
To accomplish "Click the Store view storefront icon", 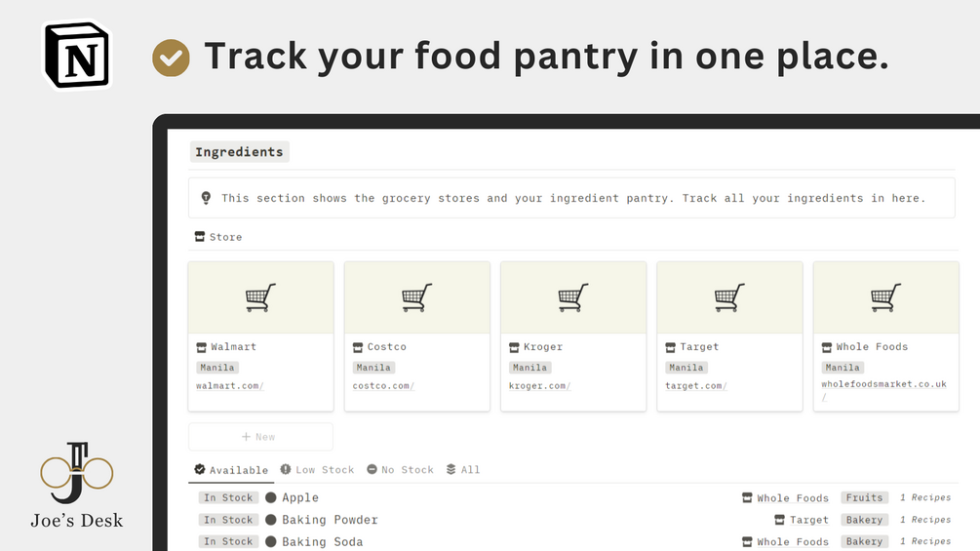I will point(200,237).
